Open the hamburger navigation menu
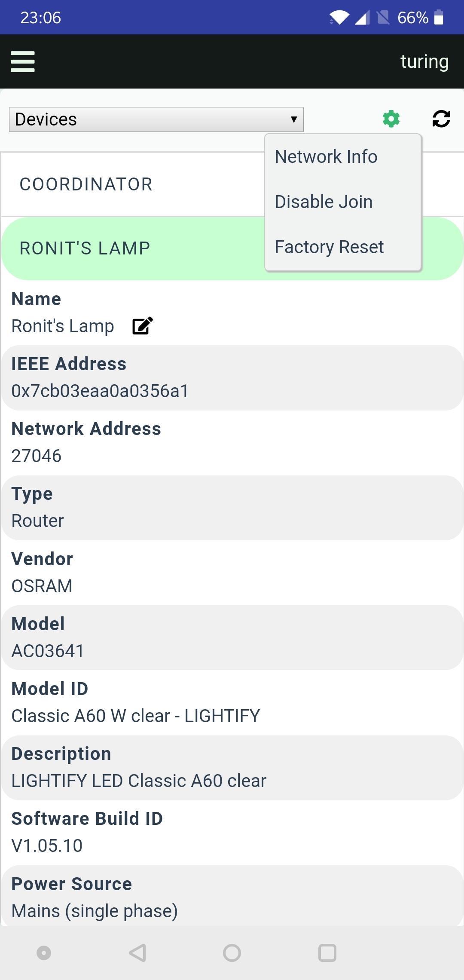The height and width of the screenshot is (980, 464). [x=23, y=61]
